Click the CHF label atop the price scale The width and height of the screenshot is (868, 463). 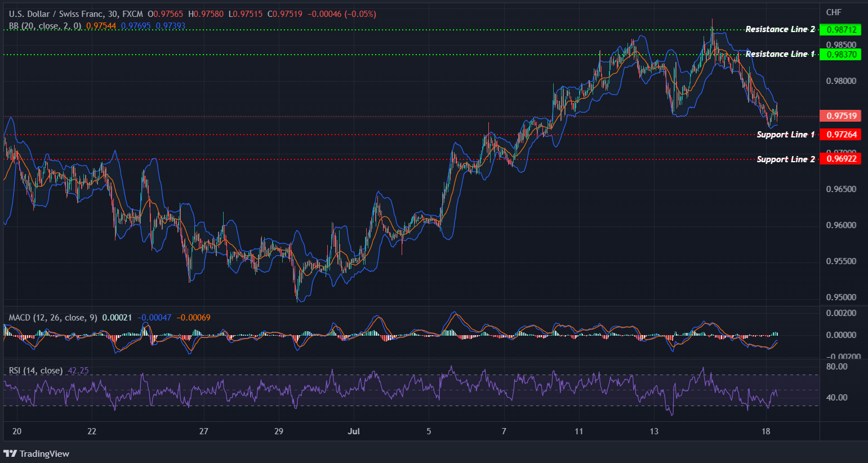[x=835, y=11]
